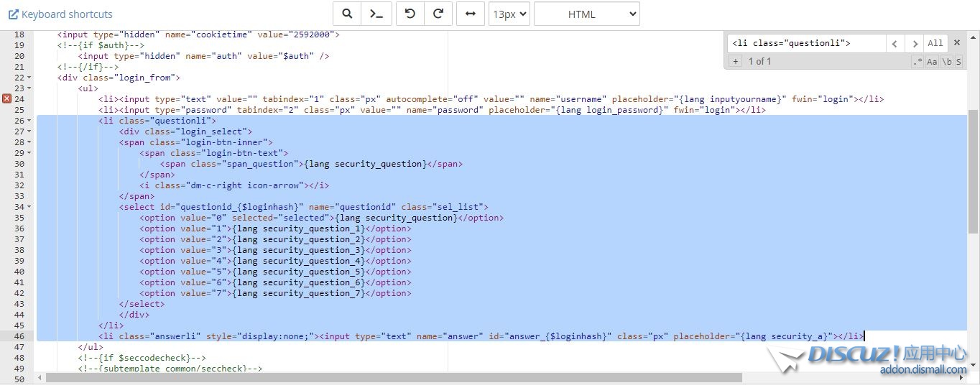The height and width of the screenshot is (388, 980).
Task: Close the search box
Action: click(957, 43)
